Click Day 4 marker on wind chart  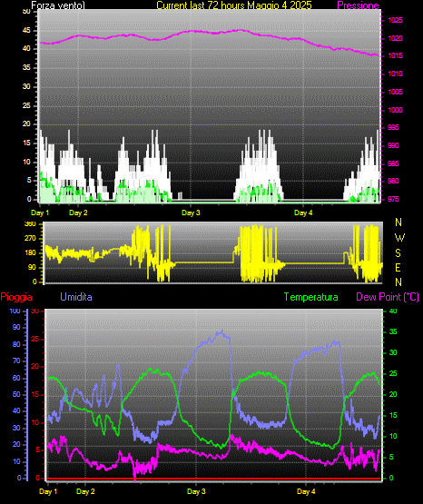[303, 212]
